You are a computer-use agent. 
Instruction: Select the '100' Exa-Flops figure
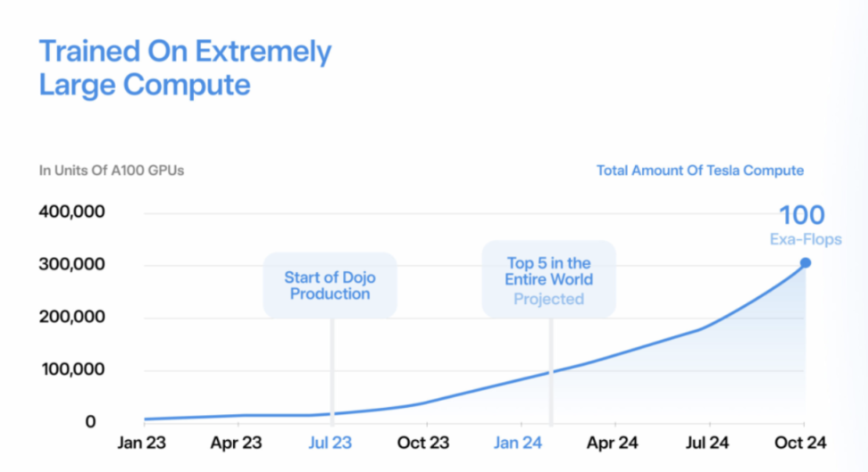pos(802,215)
